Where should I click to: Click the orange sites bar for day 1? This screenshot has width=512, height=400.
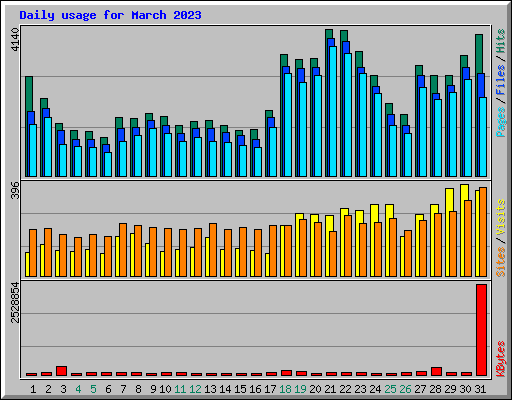33,253
